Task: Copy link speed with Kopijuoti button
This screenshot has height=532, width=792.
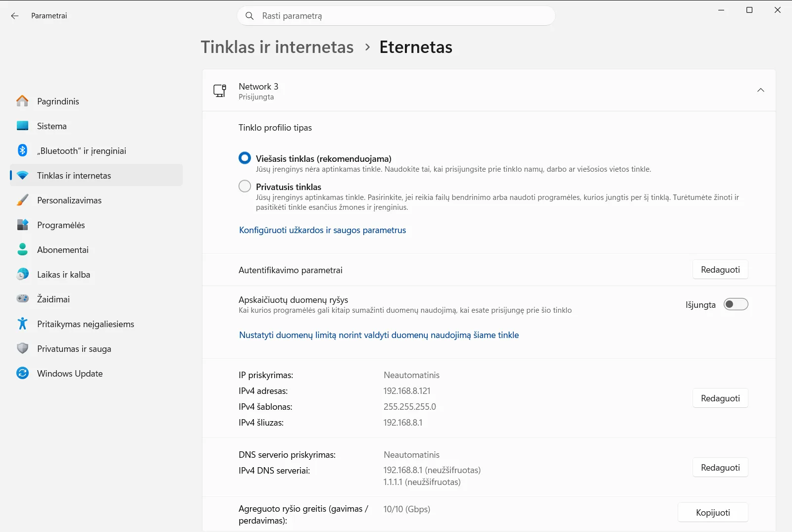Action: (713, 513)
